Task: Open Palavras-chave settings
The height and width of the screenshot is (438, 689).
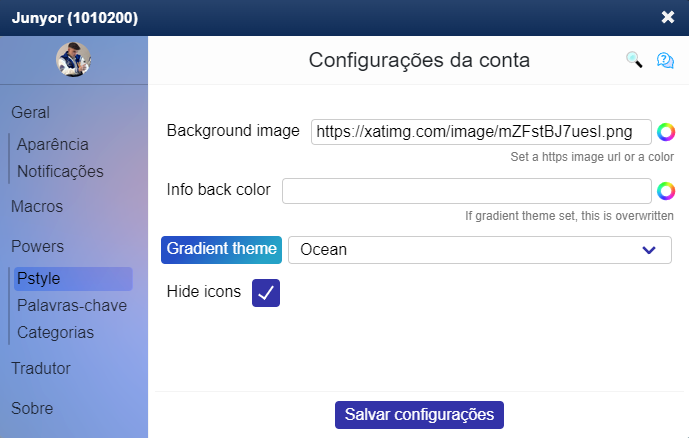Action: click(72, 306)
